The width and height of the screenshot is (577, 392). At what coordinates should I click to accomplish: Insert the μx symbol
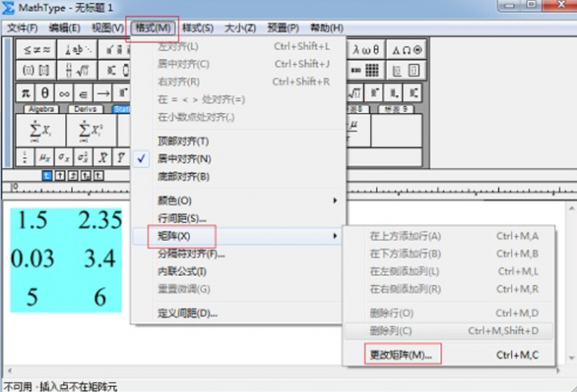(x=44, y=158)
